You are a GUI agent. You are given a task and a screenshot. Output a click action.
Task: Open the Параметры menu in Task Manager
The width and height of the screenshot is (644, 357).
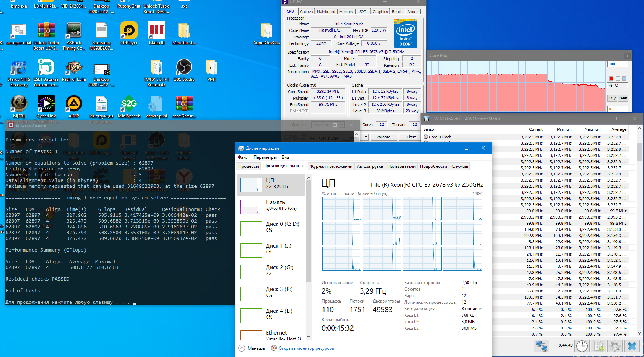point(265,157)
